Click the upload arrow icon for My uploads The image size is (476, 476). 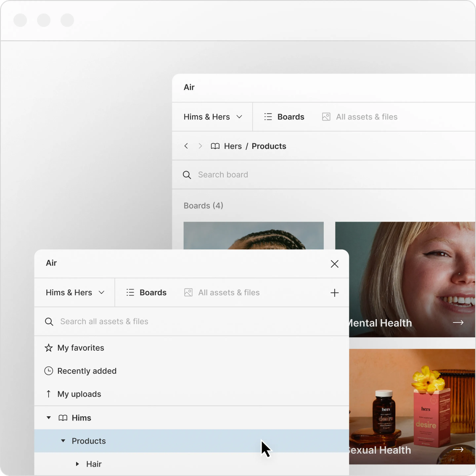point(49,394)
